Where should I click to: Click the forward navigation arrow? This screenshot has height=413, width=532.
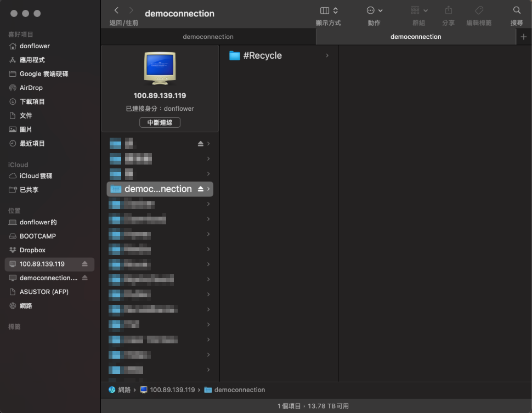[131, 10]
